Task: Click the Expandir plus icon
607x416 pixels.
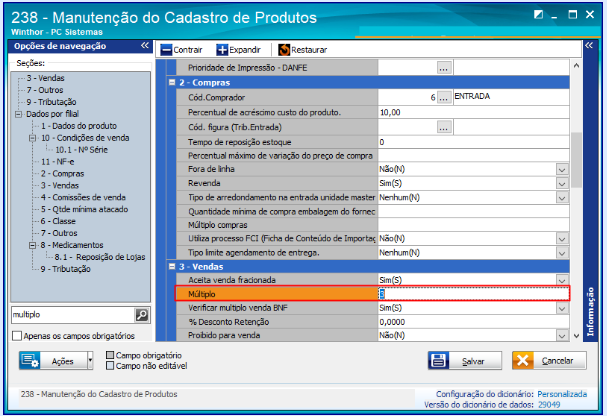Action: (x=222, y=50)
